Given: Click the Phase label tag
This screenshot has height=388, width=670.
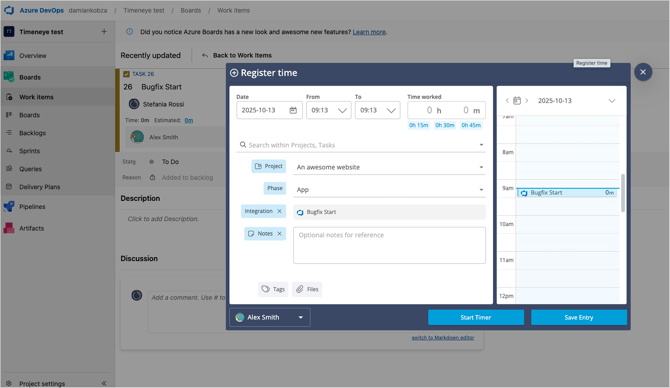Looking at the screenshot, I should tap(275, 188).
